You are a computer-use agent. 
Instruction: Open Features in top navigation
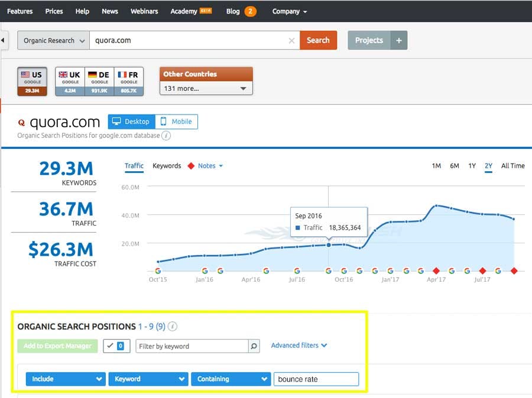pos(20,11)
